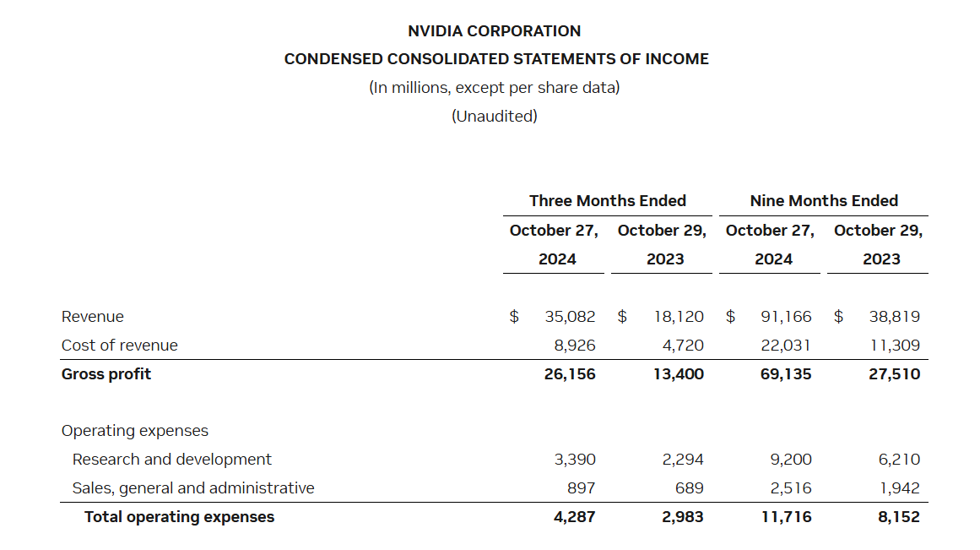Select SG&A value 897
980x550 pixels.
point(582,488)
